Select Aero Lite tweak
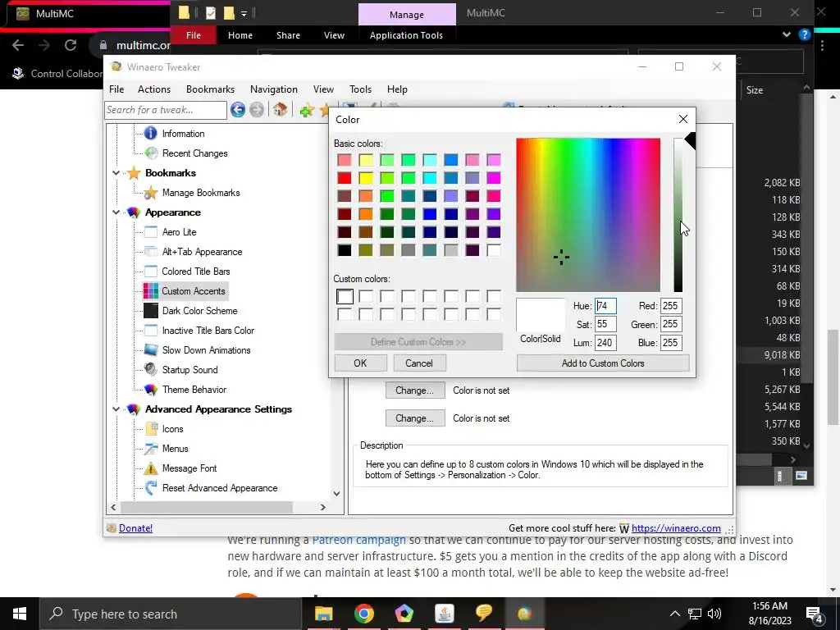The image size is (840, 630). tap(179, 232)
